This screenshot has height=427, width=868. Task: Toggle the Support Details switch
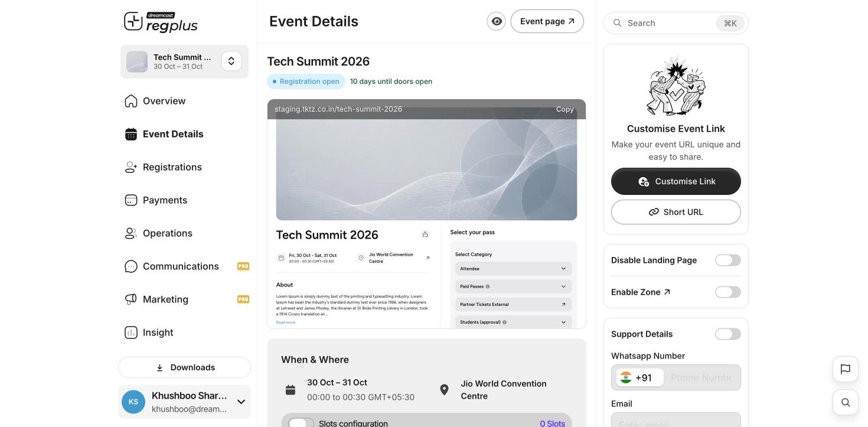click(x=728, y=334)
